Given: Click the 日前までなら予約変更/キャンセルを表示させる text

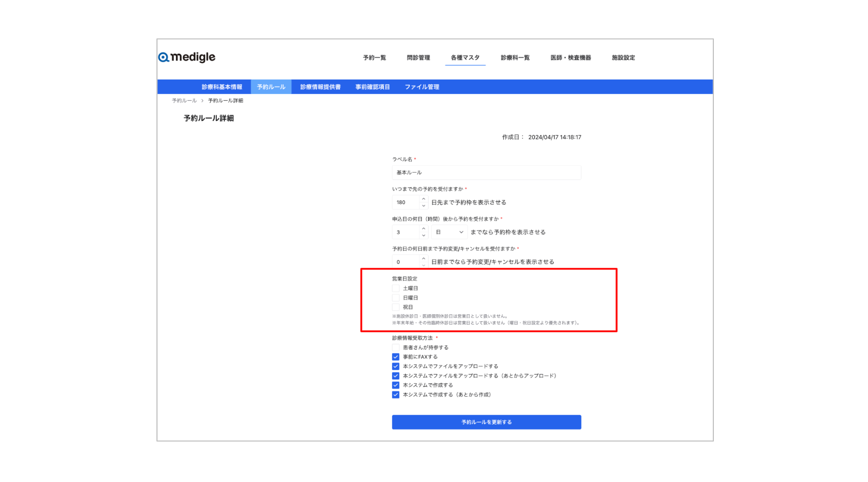Looking at the screenshot, I should click(493, 262).
